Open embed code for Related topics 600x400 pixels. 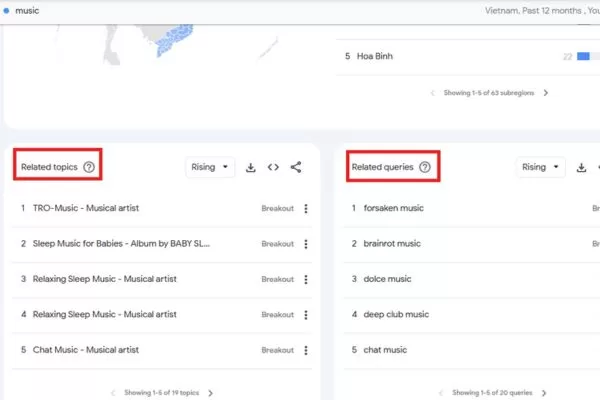click(273, 167)
